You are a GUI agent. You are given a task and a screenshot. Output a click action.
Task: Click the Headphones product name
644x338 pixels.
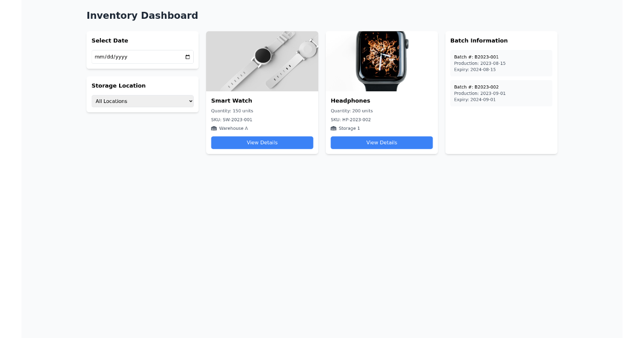350,100
